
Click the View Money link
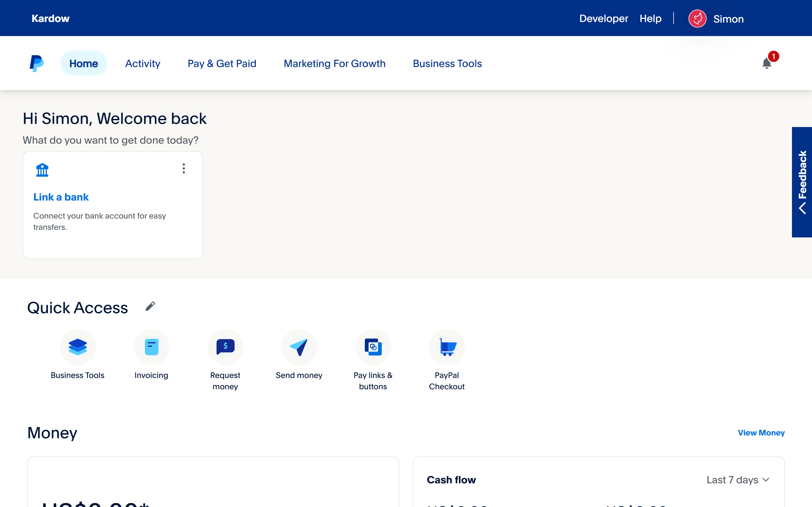[x=761, y=433]
